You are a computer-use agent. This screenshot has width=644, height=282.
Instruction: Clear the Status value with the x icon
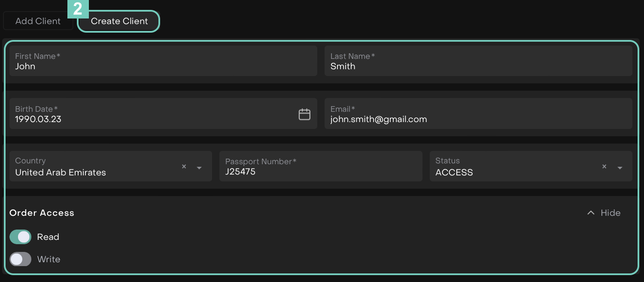pyautogui.click(x=604, y=167)
